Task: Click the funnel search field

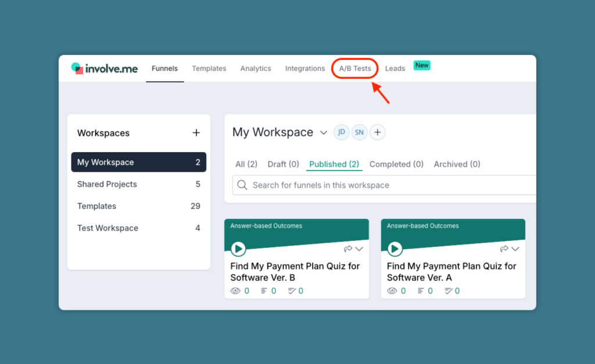Action: [383, 185]
